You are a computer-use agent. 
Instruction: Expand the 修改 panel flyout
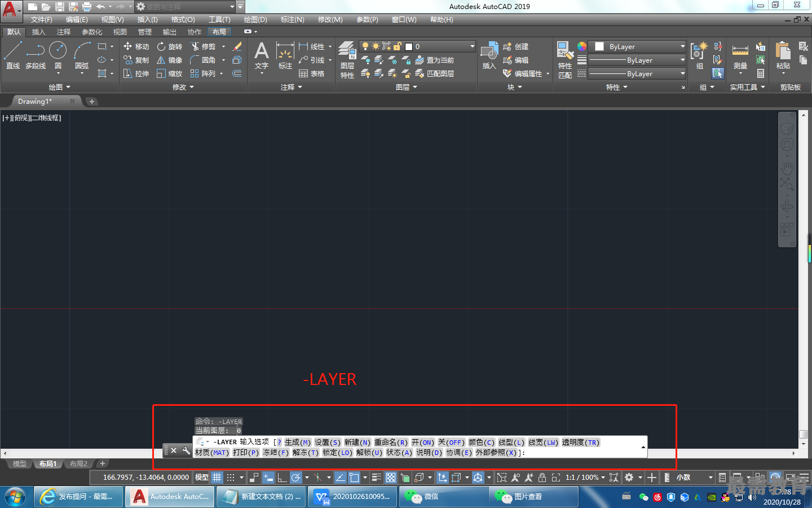183,87
